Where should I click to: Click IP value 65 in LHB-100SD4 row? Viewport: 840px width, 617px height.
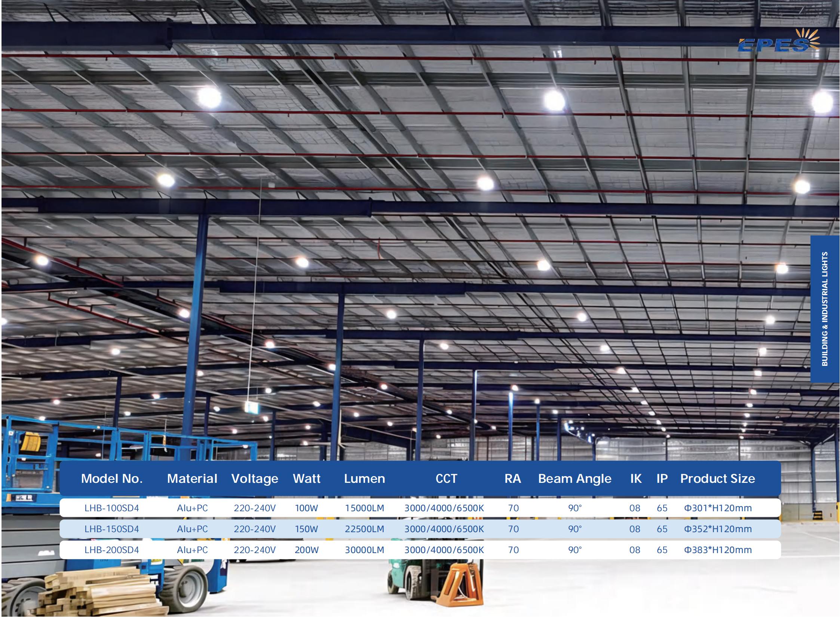click(662, 508)
